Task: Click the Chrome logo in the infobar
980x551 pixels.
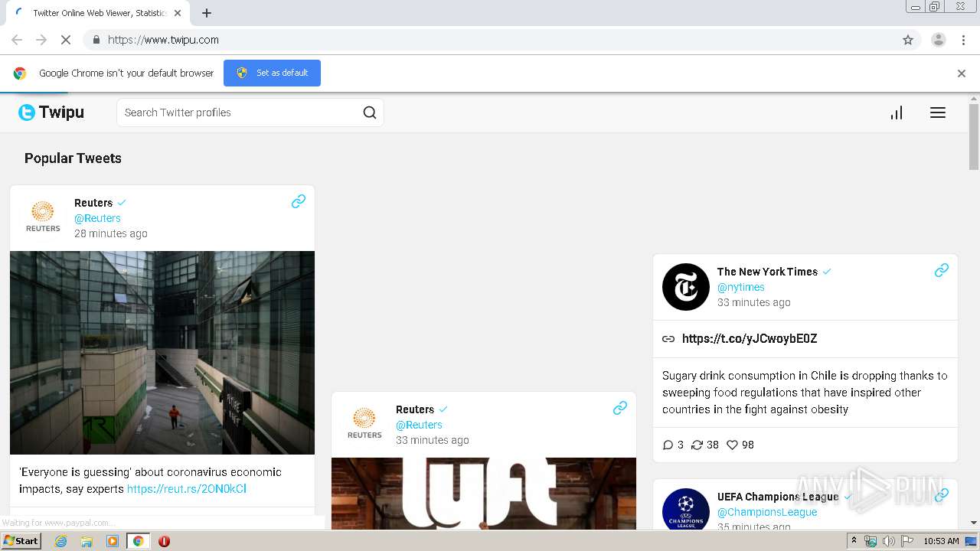Action: (x=20, y=73)
